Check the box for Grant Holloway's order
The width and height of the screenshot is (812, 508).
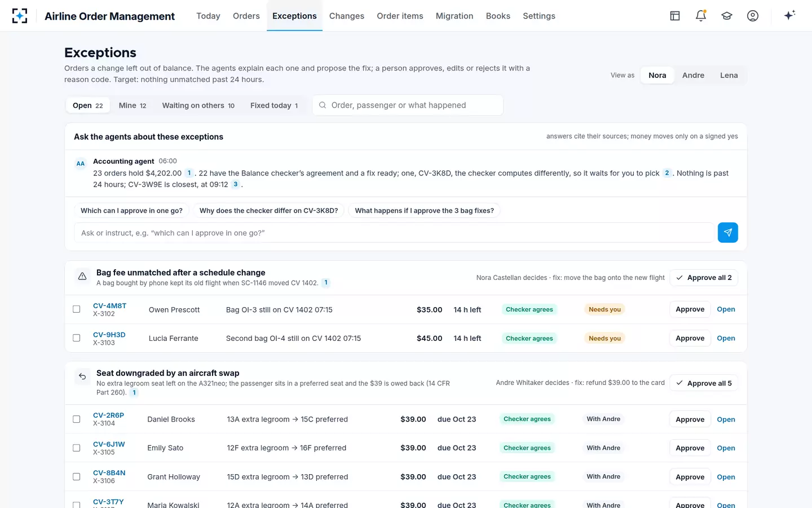click(77, 477)
